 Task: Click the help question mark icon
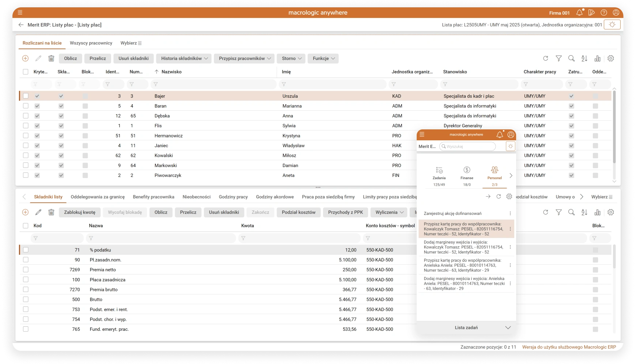pos(604,13)
